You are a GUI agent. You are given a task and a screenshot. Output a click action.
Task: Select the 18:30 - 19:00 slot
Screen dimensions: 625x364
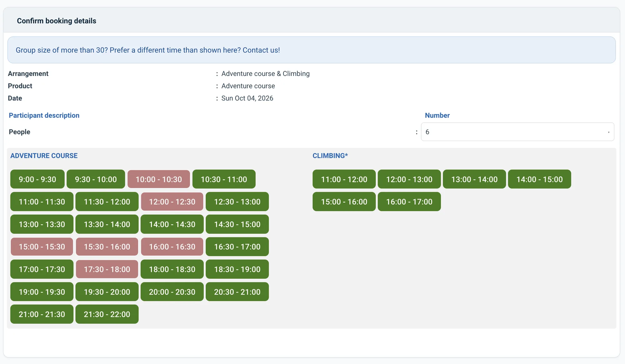click(237, 269)
